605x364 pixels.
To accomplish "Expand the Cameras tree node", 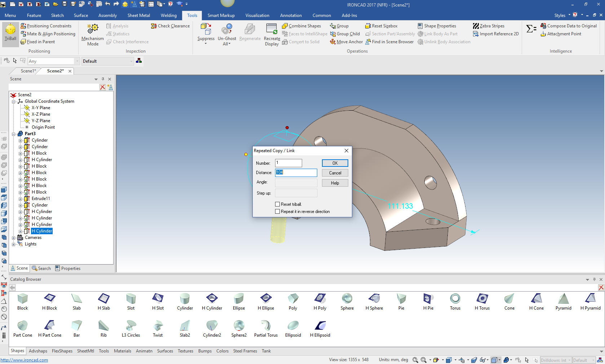I will [14, 238].
